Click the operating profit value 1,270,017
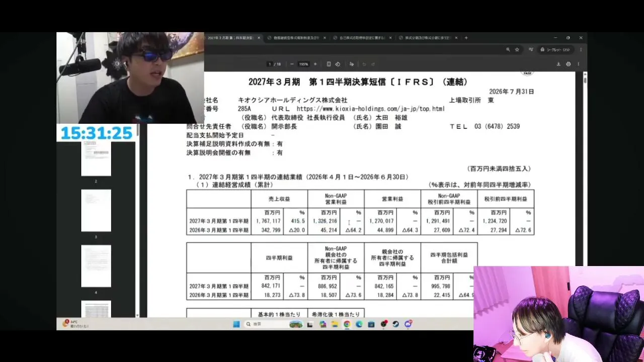Image resolution: width=644 pixels, height=362 pixels. point(381,221)
